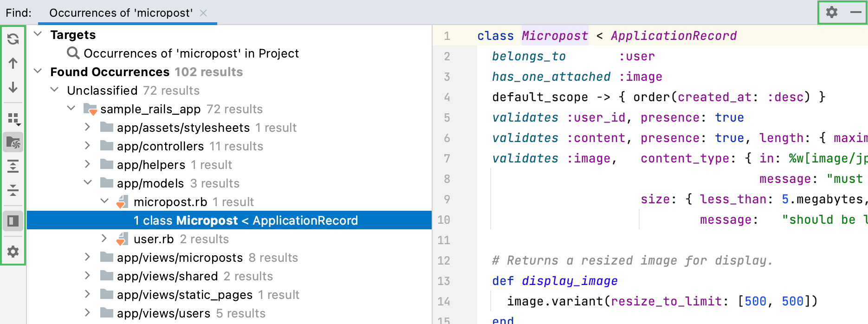Collapse the app/models folder node

(88, 183)
